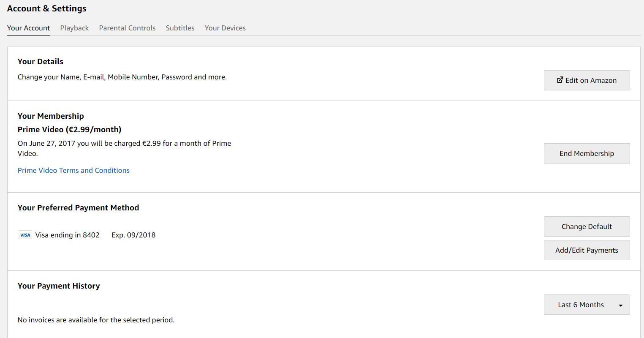This screenshot has width=644, height=338.
Task: Click the Visa ending in 8402 text
Action: point(67,235)
